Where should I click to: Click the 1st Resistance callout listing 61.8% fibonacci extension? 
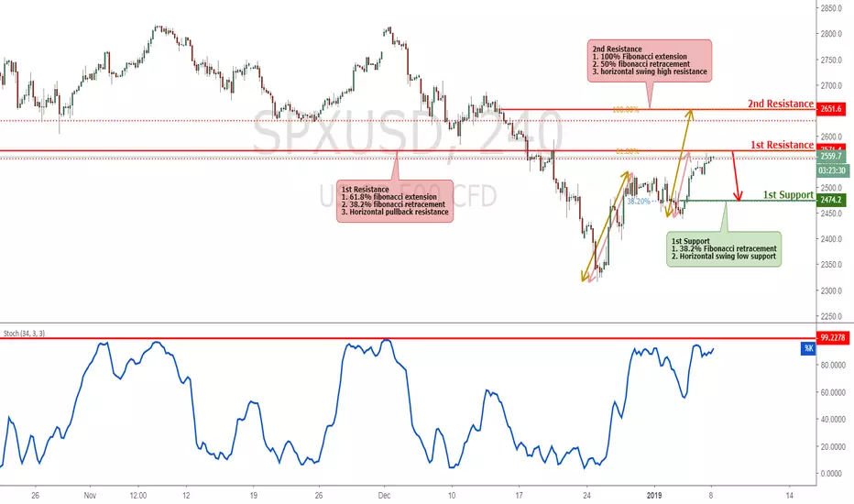click(x=395, y=201)
